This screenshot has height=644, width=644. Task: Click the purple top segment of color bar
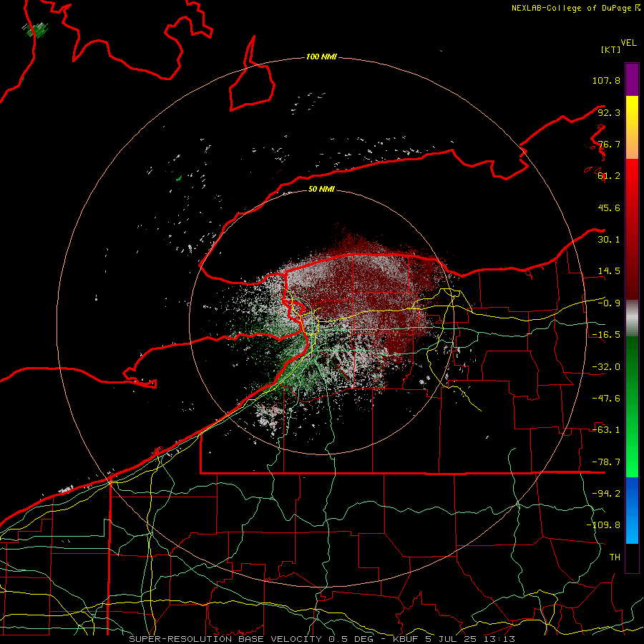(632, 79)
